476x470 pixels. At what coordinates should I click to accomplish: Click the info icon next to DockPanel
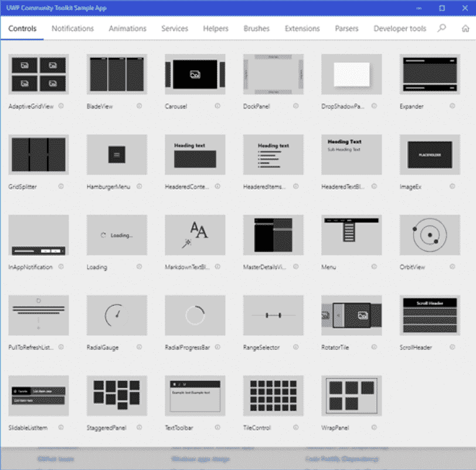pyautogui.click(x=296, y=106)
